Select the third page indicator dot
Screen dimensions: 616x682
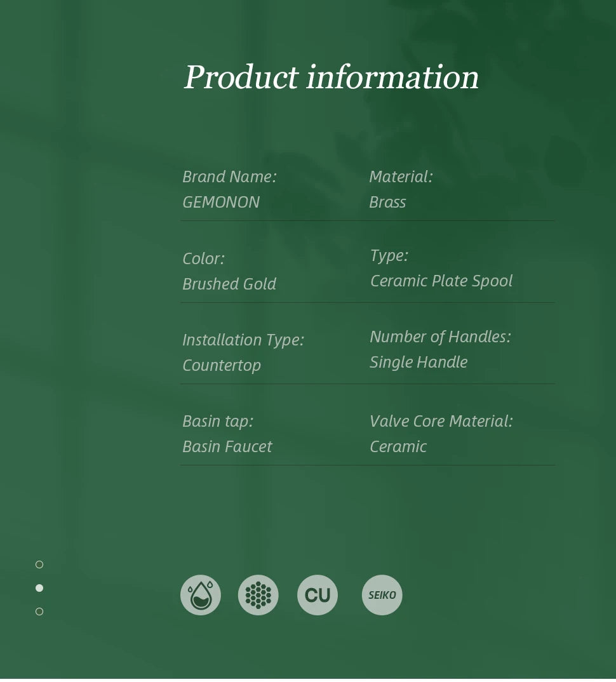(x=39, y=612)
